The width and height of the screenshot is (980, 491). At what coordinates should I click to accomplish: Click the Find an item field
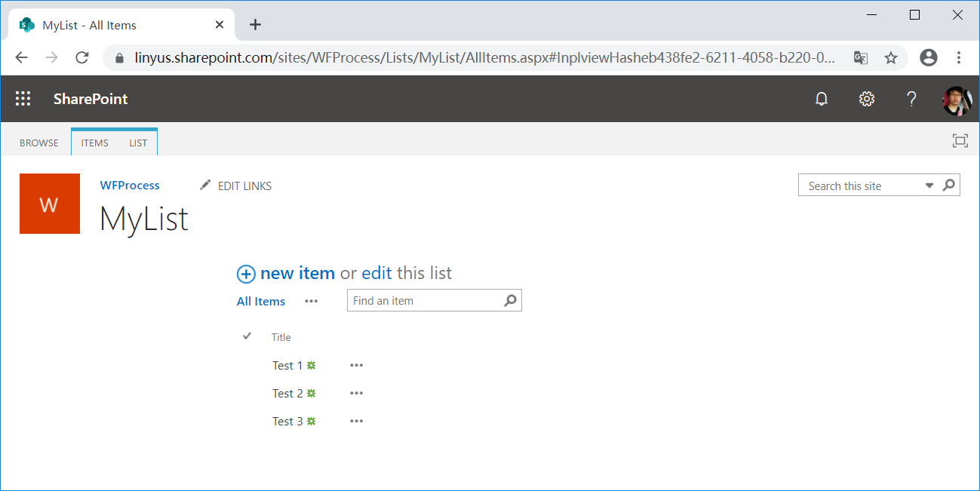pyautogui.click(x=424, y=300)
